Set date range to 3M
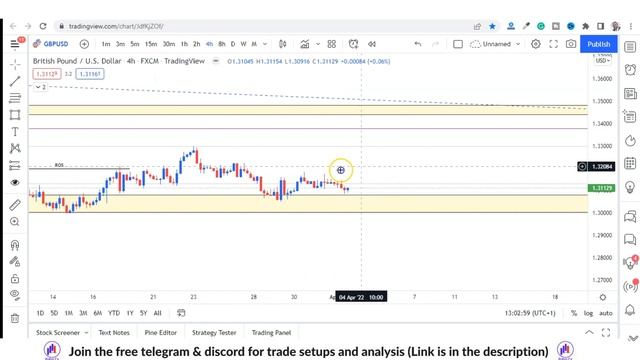This screenshot has width=640, height=360. [x=83, y=313]
